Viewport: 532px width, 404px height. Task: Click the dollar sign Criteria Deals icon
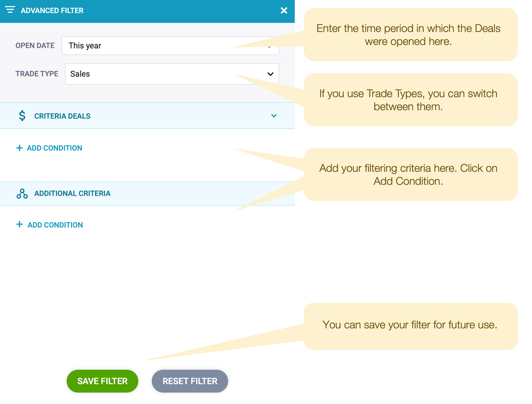click(22, 116)
